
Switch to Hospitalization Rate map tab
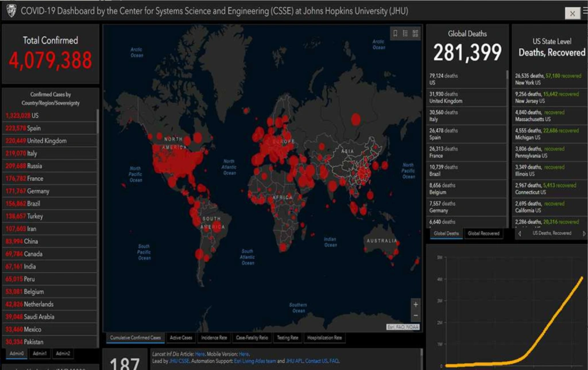point(324,338)
